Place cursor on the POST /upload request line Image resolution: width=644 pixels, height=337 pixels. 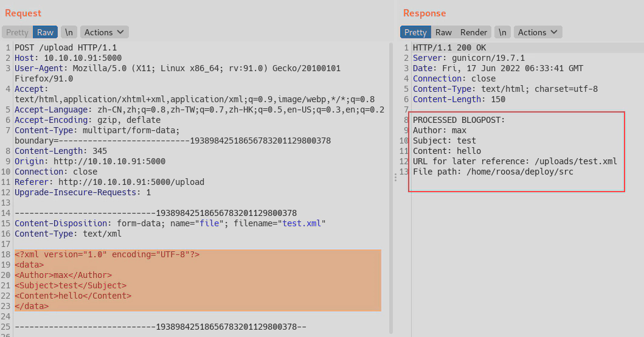66,47
